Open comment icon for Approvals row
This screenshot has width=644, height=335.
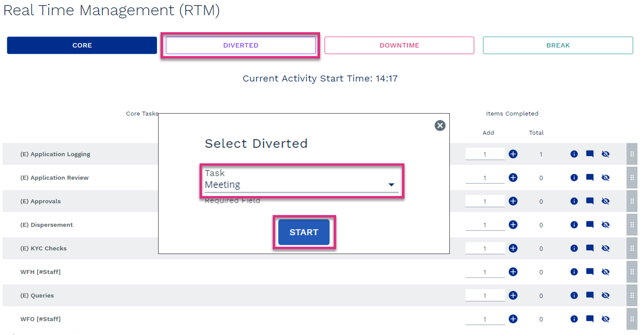pyautogui.click(x=589, y=201)
